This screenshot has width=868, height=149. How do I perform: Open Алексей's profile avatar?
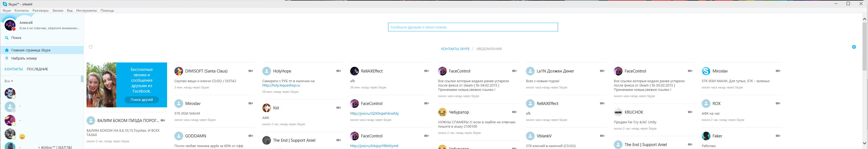click(10, 25)
